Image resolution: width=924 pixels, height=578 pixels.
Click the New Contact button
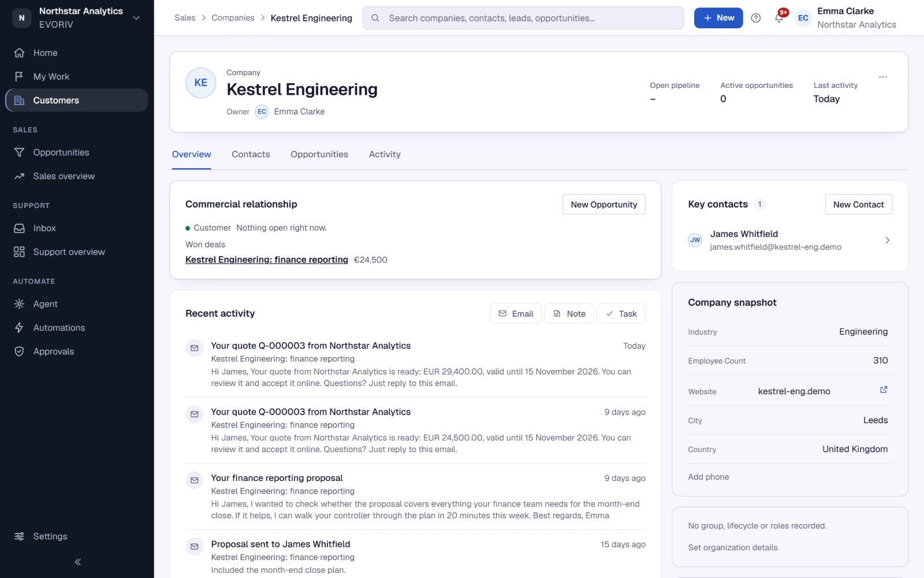pyautogui.click(x=859, y=204)
